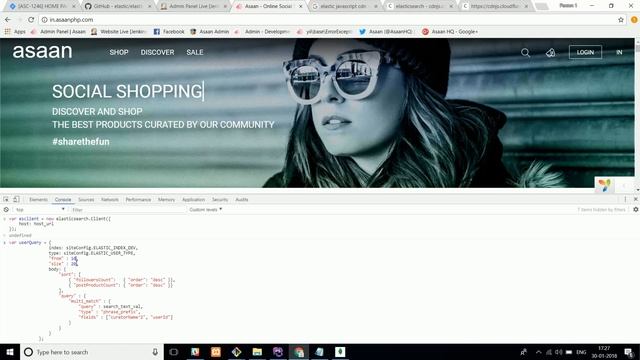Open the Apps bookmarks shortcut
Image resolution: width=640 pixels, height=360 pixels.
(15, 31)
